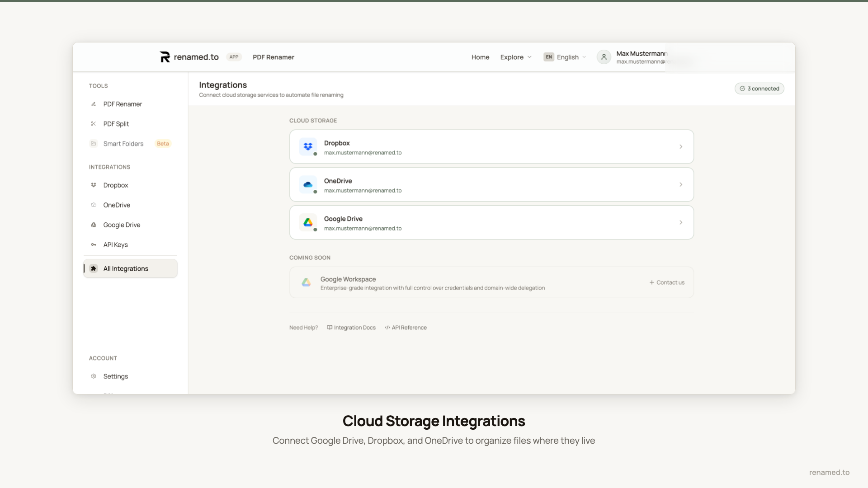Expand the Dropbox row chevron

click(681, 147)
